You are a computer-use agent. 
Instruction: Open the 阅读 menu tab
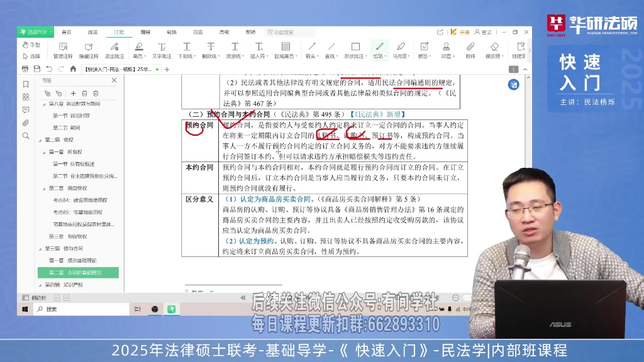pyautogui.click(x=93, y=32)
